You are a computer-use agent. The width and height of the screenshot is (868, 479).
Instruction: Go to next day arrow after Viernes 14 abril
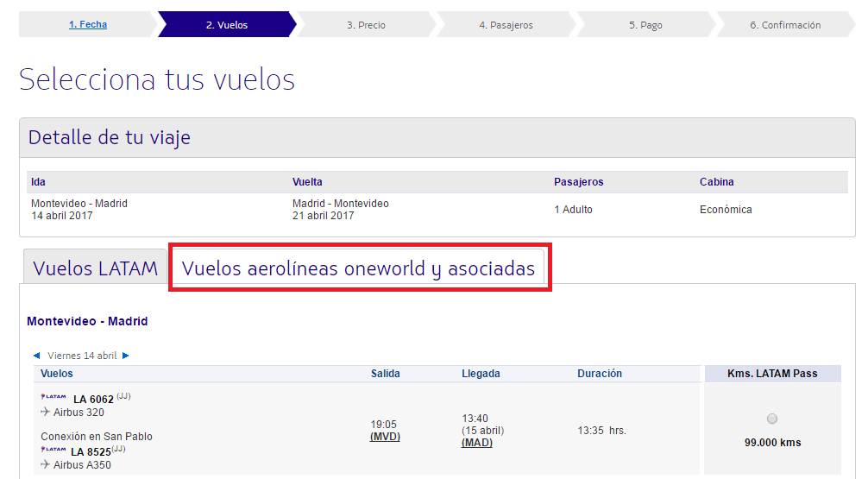tap(126, 356)
